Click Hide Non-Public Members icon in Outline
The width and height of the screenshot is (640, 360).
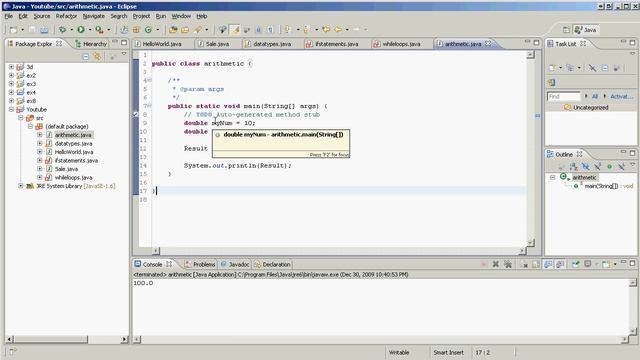point(609,166)
